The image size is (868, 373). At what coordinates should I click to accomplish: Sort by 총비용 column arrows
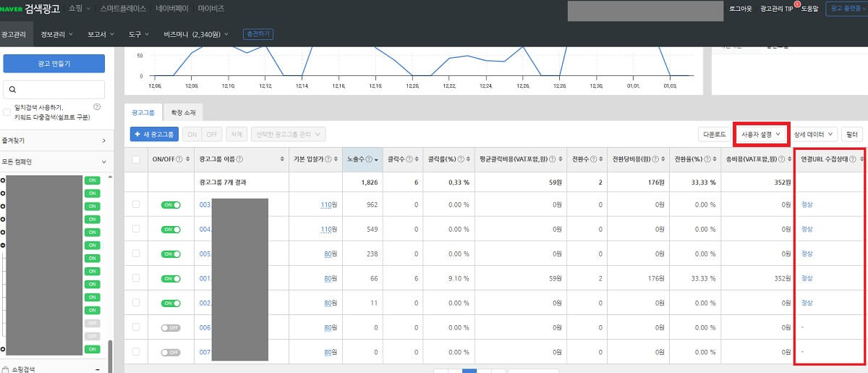(789, 159)
